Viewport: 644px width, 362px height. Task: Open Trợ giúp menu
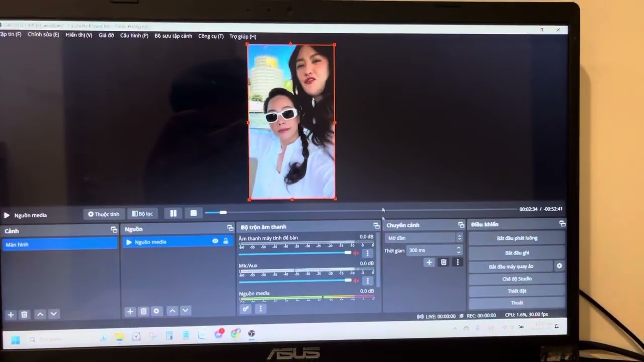(x=243, y=37)
